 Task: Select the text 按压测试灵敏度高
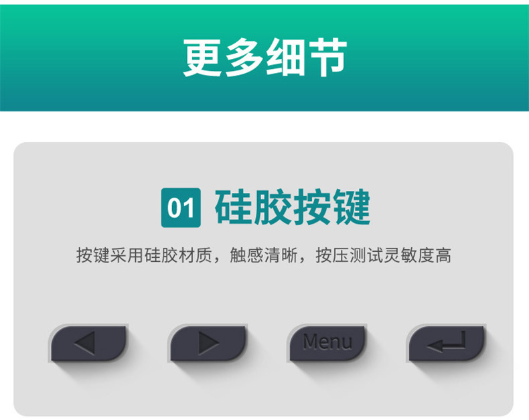click(383, 255)
